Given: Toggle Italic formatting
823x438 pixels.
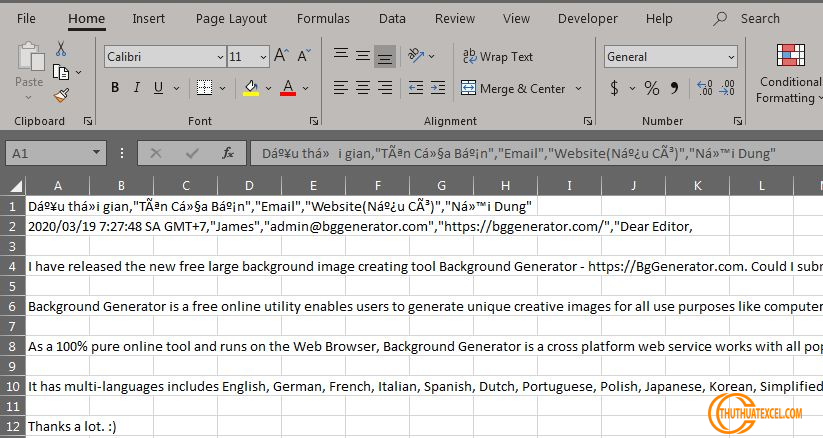Looking at the screenshot, I should pos(136,88).
